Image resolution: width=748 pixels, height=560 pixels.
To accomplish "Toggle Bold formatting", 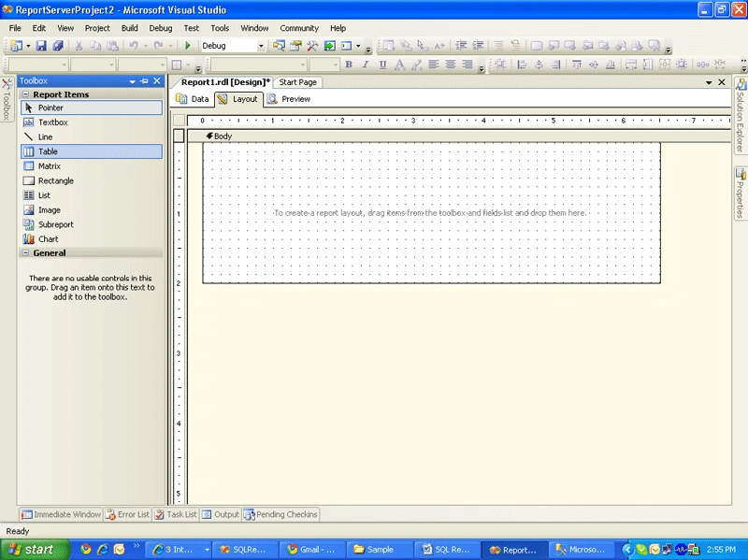I will pos(349,65).
